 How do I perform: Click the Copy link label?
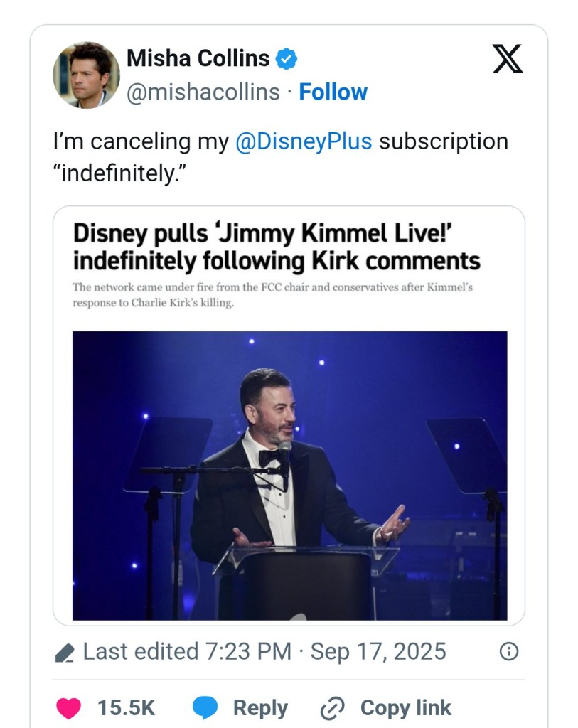tap(405, 708)
